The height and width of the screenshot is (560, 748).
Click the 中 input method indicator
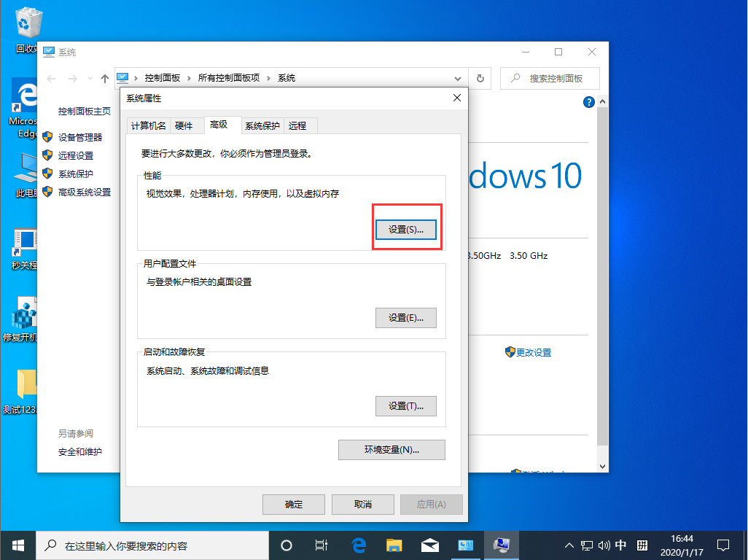pyautogui.click(x=623, y=545)
